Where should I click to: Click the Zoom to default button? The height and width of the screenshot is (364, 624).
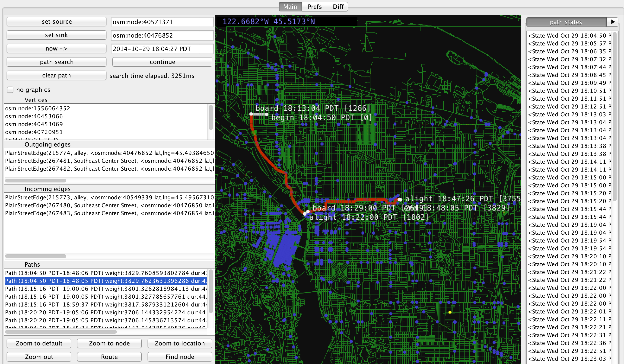pyautogui.click(x=39, y=343)
